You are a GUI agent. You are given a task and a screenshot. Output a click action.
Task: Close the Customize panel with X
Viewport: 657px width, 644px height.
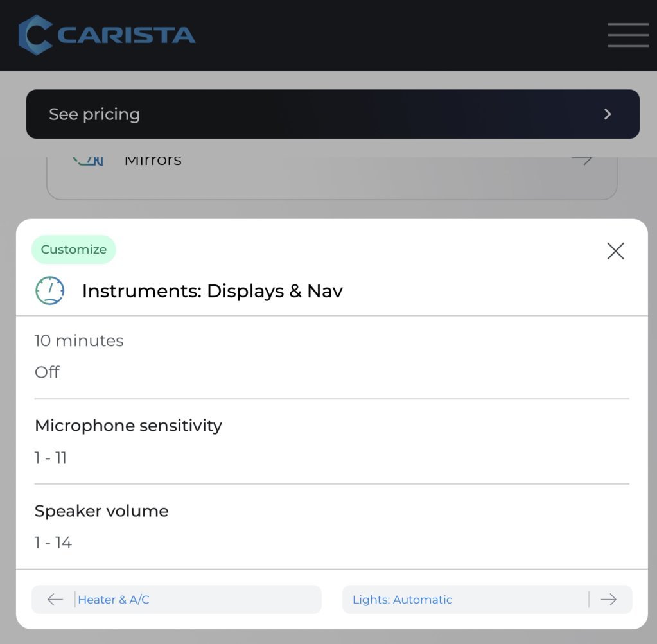point(615,251)
